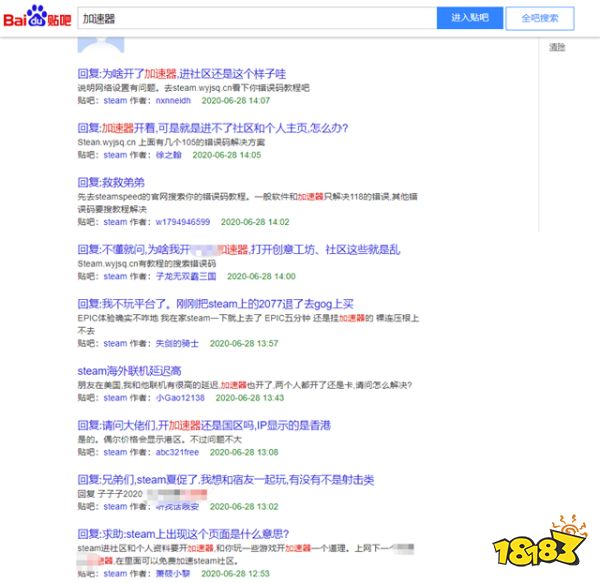Screen dimensions: 600x583
Task: Open result about 进不了社区和个人主页
Action: (x=213, y=128)
